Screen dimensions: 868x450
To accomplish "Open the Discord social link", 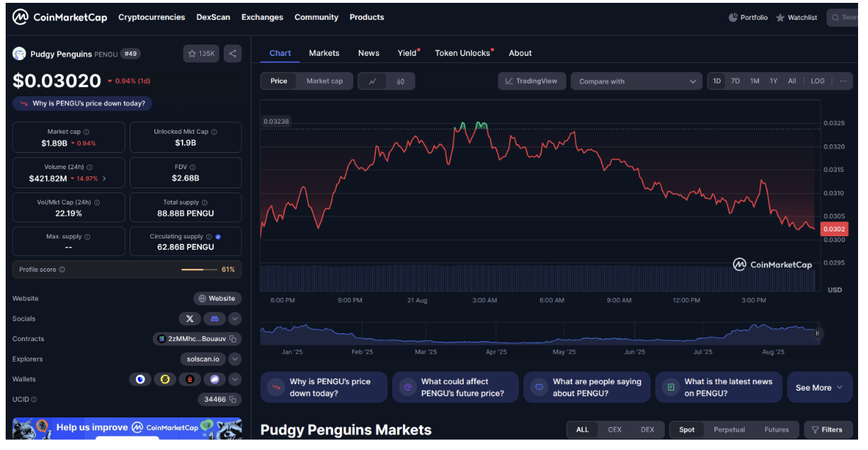I will [214, 319].
